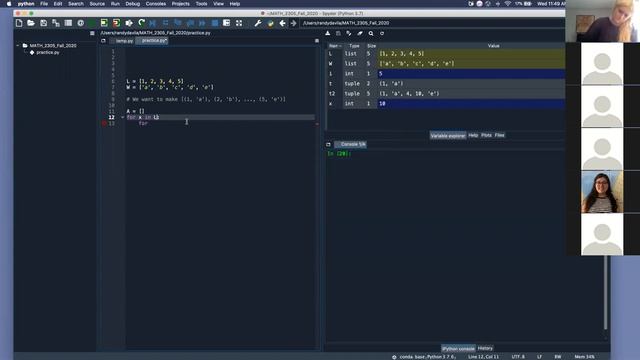Switch to IPython console tab
640x360 pixels.
pos(458,349)
